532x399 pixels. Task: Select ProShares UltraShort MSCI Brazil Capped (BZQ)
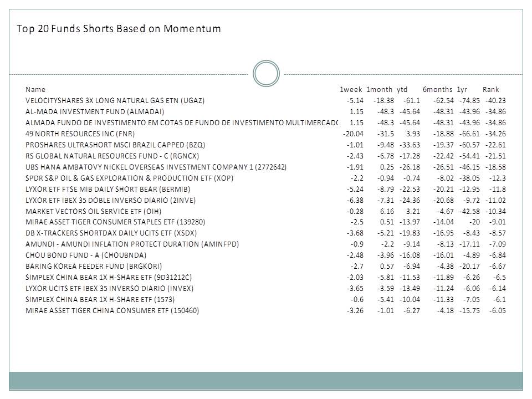pyautogui.click(x=115, y=145)
